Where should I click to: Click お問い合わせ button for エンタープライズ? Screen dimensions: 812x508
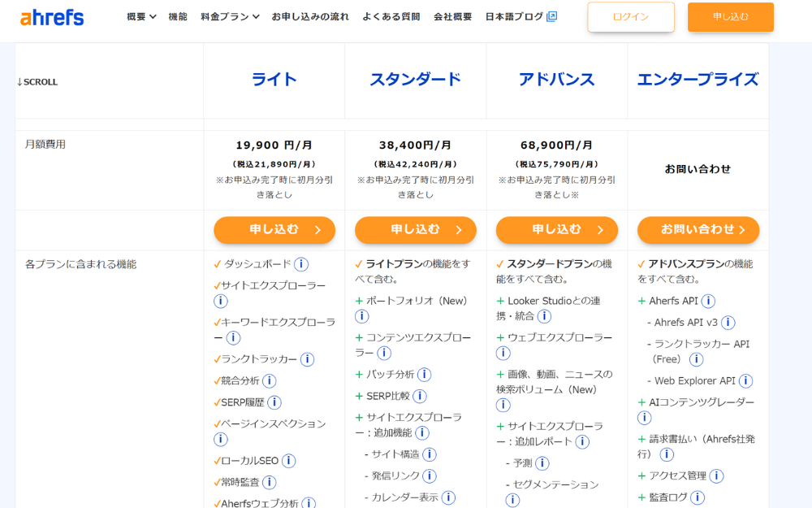tap(698, 230)
